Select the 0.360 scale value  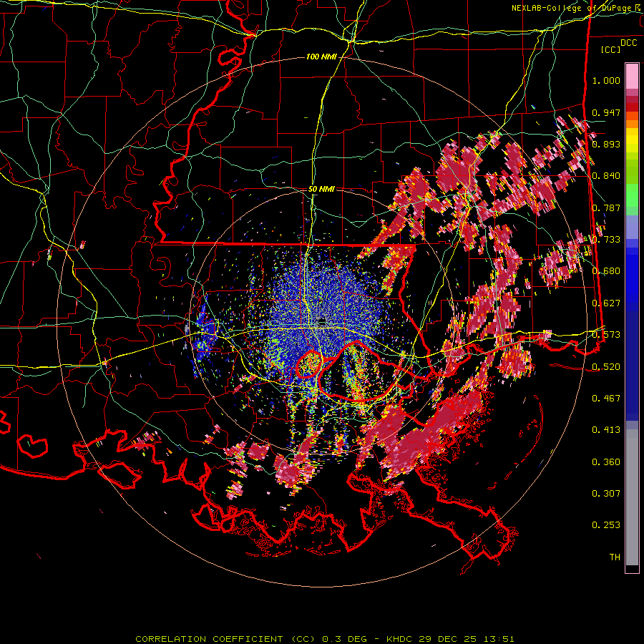[x=606, y=462]
